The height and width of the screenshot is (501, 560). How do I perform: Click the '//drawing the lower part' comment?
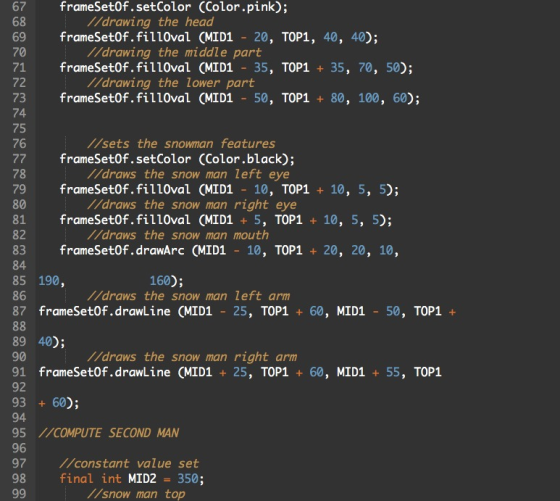point(171,83)
